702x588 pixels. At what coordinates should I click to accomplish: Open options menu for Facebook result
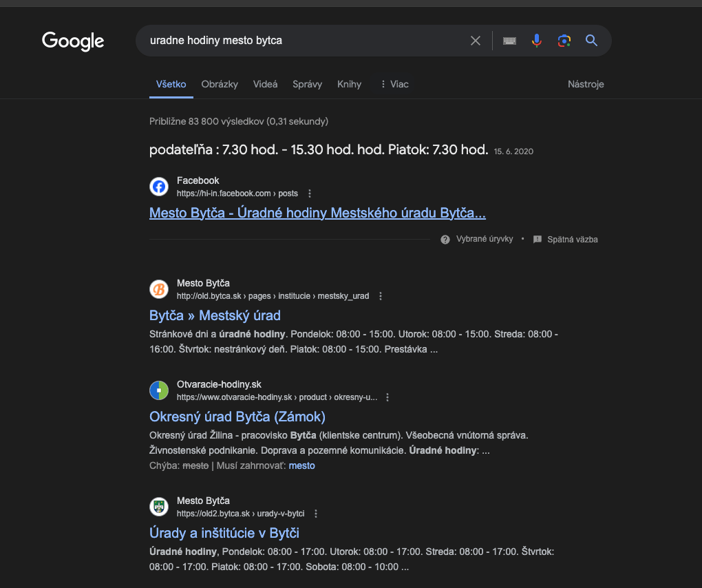(x=310, y=193)
